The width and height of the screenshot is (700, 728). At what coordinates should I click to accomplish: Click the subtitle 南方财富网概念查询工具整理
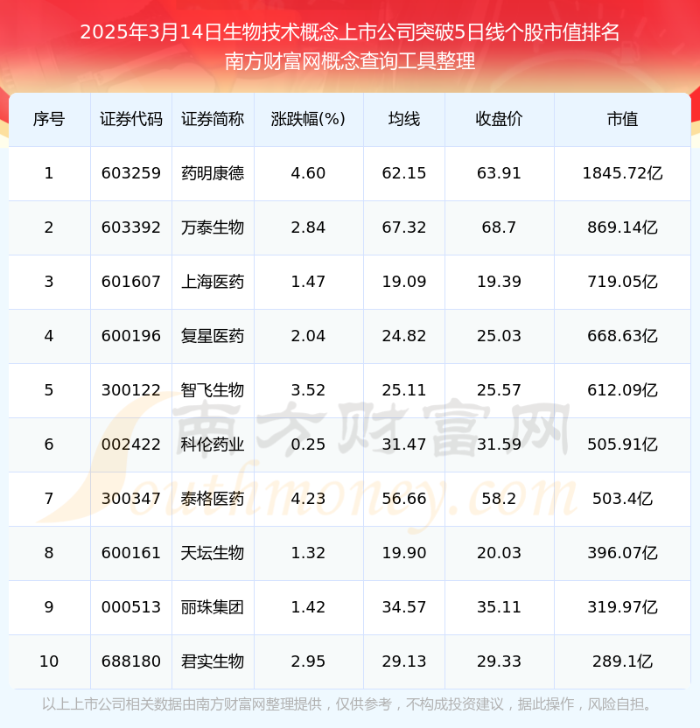click(x=350, y=61)
